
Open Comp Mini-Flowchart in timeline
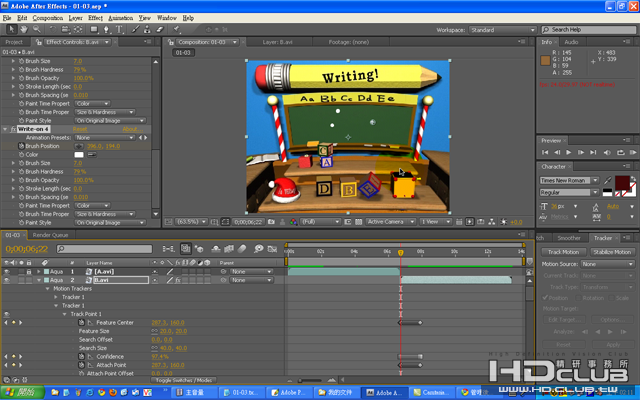coord(168,249)
